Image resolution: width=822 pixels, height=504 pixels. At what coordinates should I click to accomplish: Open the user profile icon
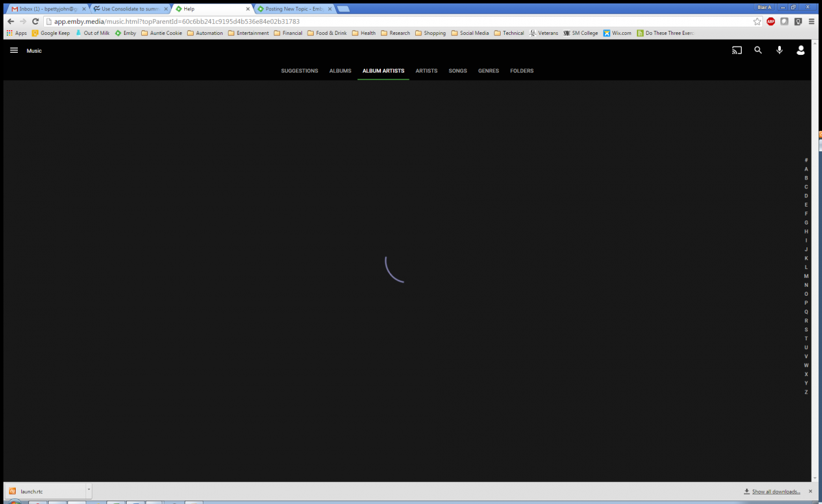[800, 50]
